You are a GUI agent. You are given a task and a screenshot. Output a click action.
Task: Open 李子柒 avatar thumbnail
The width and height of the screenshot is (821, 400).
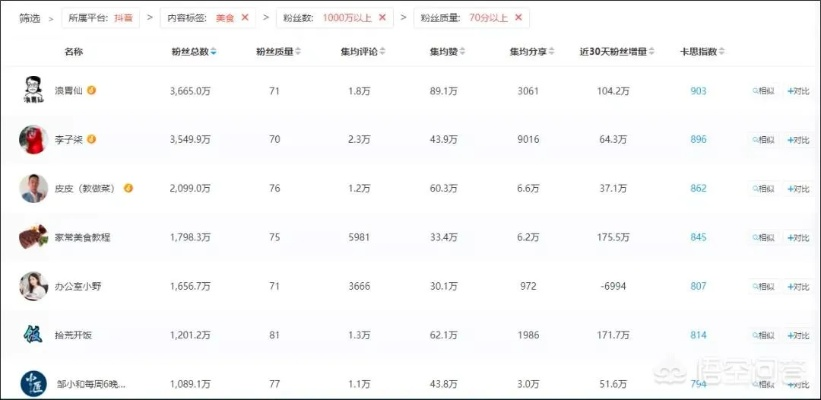coord(34,139)
